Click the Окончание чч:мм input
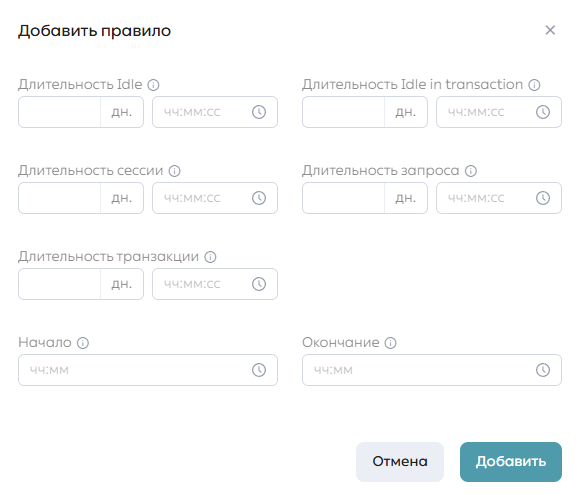Screen dimensions: 582x497 [432, 370]
